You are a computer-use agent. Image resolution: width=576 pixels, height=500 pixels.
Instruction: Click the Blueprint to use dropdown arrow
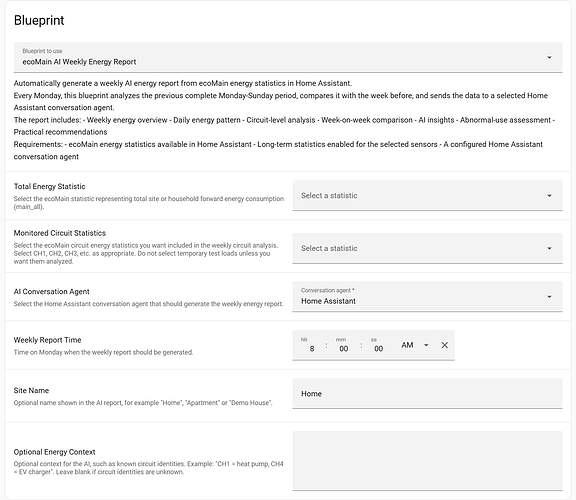point(549,57)
